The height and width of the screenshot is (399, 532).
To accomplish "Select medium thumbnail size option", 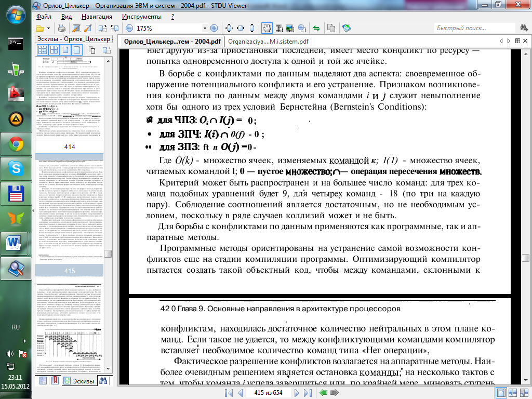I will click(65, 50).
